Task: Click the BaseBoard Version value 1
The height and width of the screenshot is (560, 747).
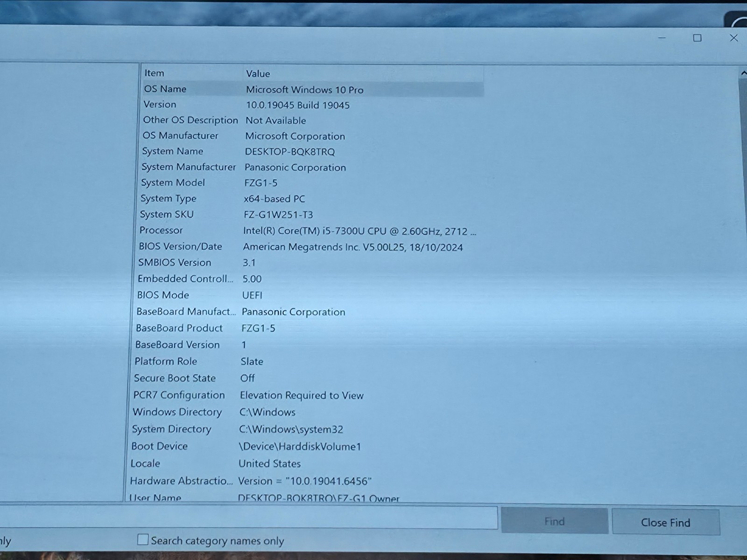Action: point(244,345)
